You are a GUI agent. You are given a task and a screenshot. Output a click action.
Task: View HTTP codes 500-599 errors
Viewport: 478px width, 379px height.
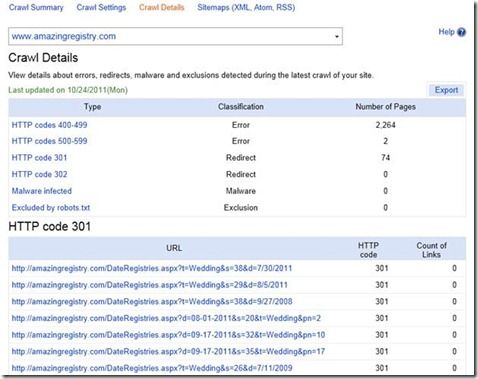[x=49, y=141]
